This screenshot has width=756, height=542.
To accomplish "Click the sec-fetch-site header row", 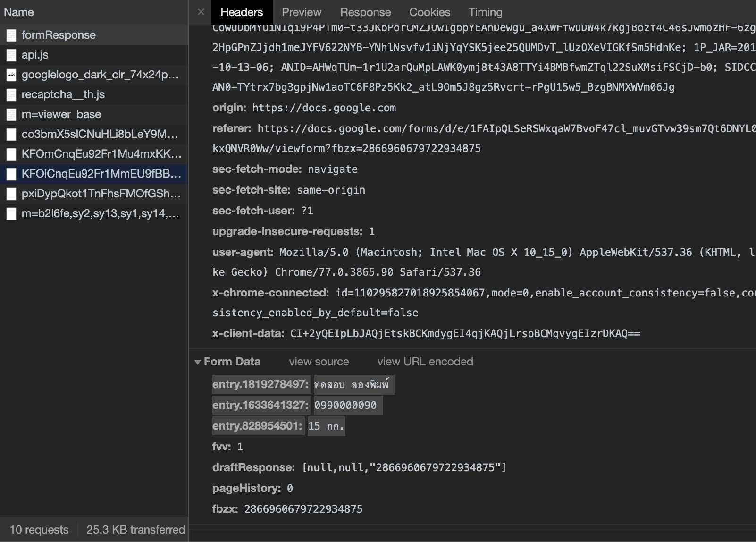I will [x=288, y=190].
